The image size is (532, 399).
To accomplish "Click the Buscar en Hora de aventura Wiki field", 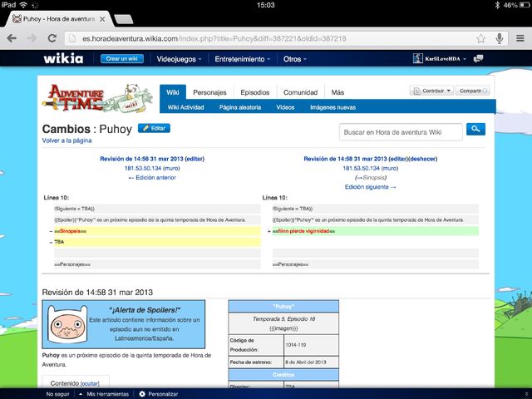I will click(401, 132).
